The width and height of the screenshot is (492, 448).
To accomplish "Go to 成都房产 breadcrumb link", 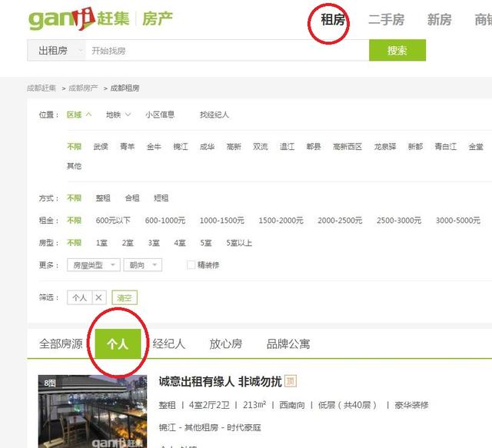I will [83, 88].
